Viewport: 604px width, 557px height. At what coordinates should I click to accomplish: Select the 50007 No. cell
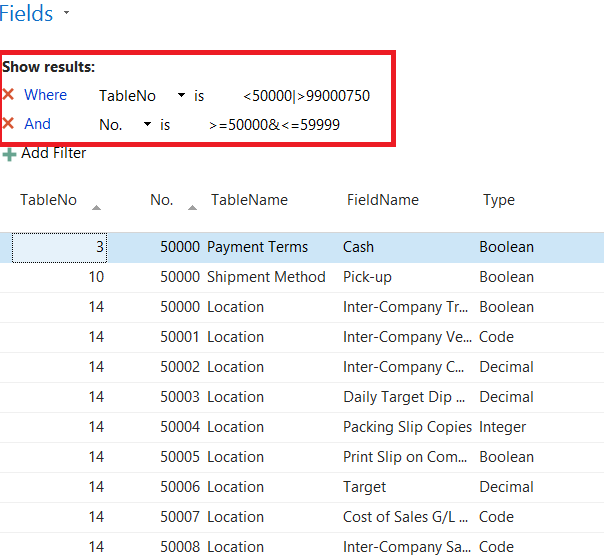(x=180, y=517)
